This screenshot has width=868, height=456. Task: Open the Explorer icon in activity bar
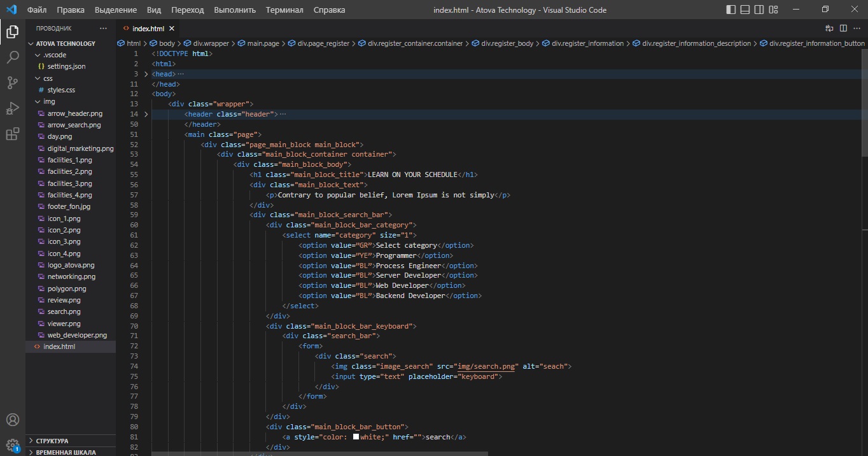(x=12, y=32)
